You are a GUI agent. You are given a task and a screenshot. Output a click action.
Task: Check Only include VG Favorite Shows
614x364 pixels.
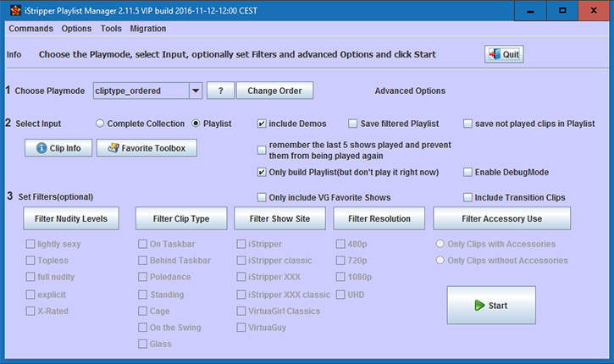(262, 197)
